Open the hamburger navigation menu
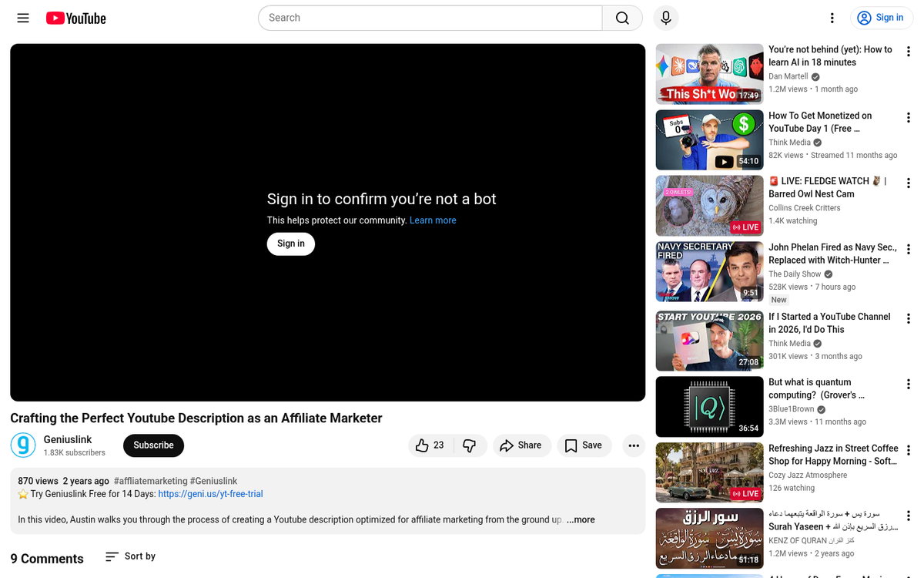 tap(22, 18)
